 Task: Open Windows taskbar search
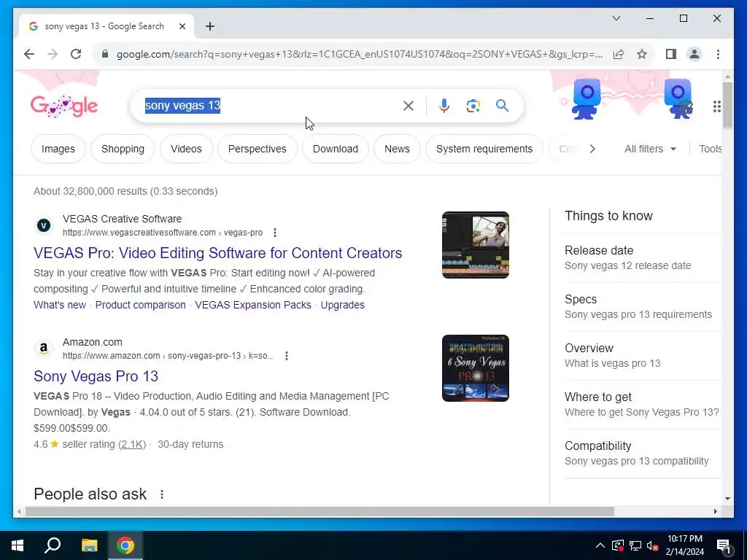coord(53,545)
